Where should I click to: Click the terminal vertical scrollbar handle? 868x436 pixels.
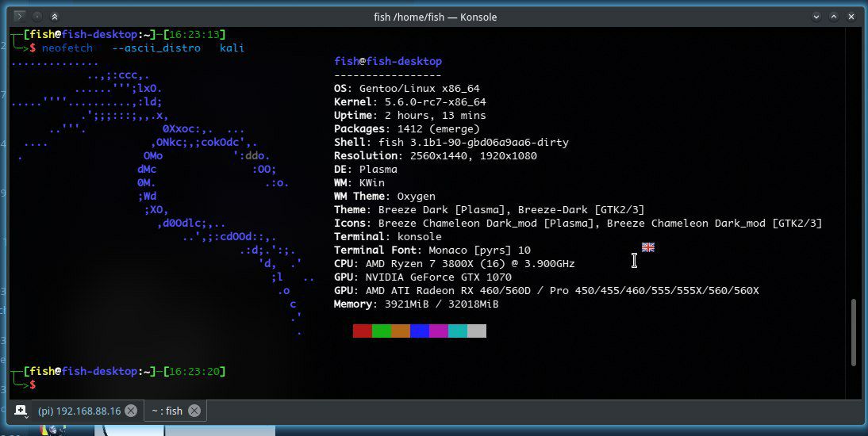coord(854,332)
